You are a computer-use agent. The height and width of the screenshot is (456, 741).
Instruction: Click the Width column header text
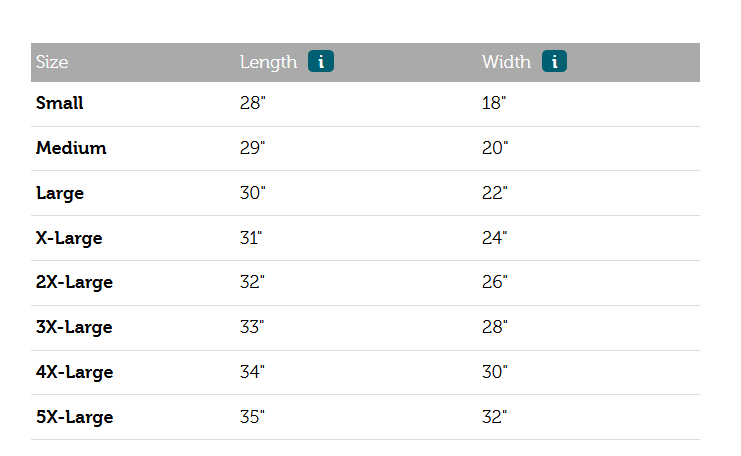(x=506, y=62)
